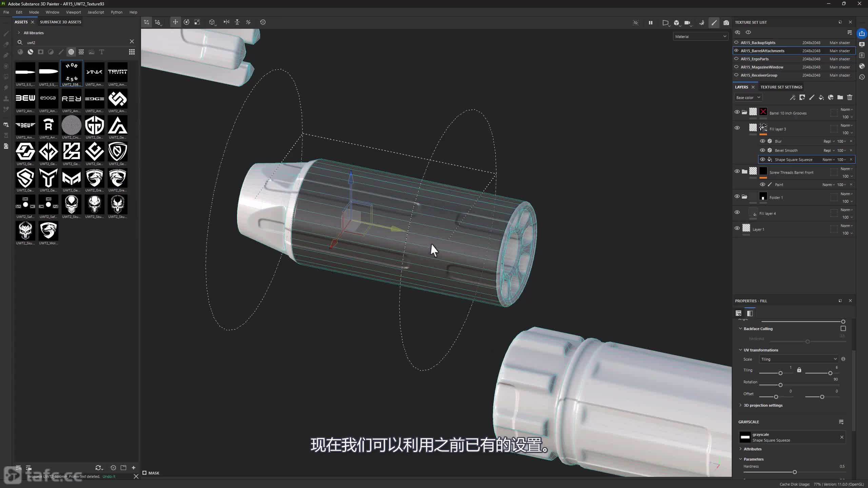The width and height of the screenshot is (868, 488).
Task: Expand 3D projection settings section
Action: click(x=741, y=405)
